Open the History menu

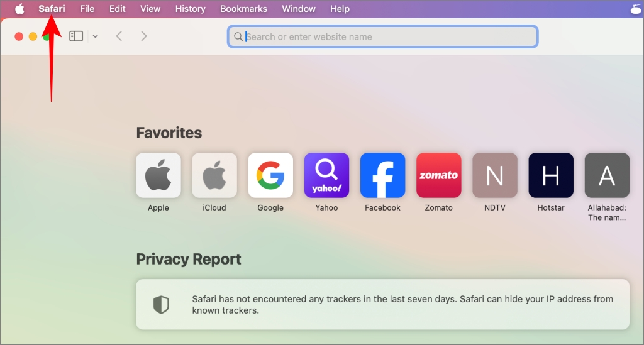(190, 9)
